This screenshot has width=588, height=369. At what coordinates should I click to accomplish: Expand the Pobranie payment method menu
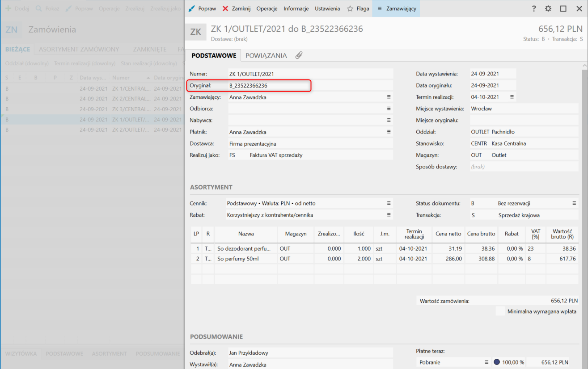(486, 362)
